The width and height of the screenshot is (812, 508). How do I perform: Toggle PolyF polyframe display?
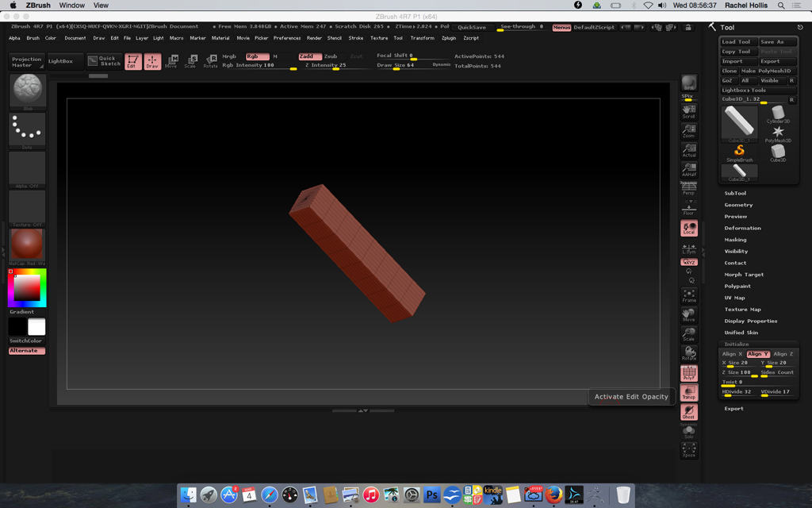point(689,373)
